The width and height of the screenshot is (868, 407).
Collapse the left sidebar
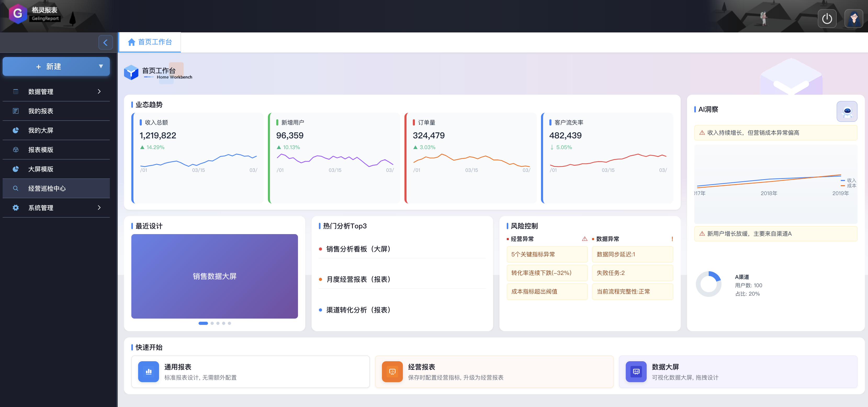click(106, 42)
